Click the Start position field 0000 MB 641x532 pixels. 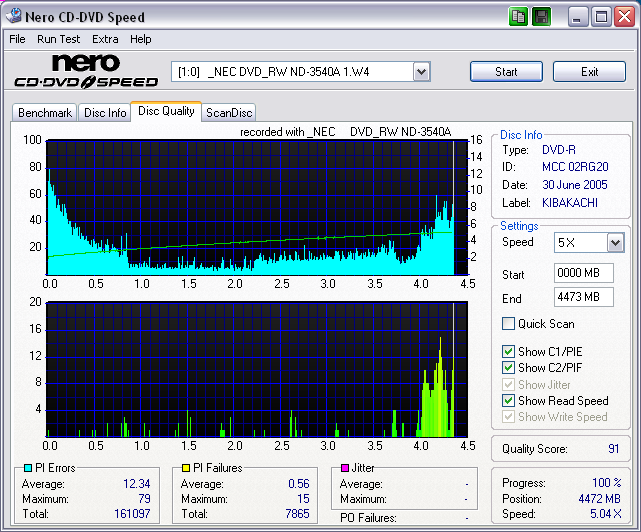[x=584, y=273]
